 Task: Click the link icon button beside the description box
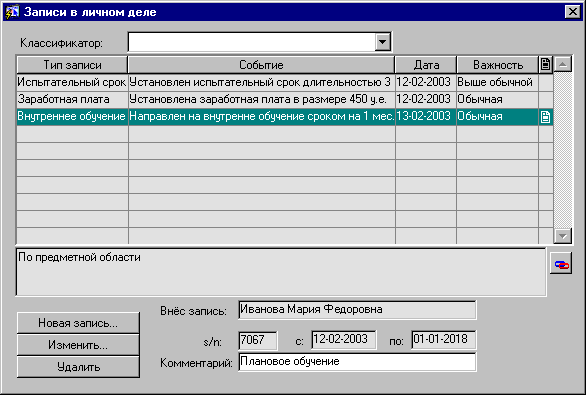coord(561,263)
